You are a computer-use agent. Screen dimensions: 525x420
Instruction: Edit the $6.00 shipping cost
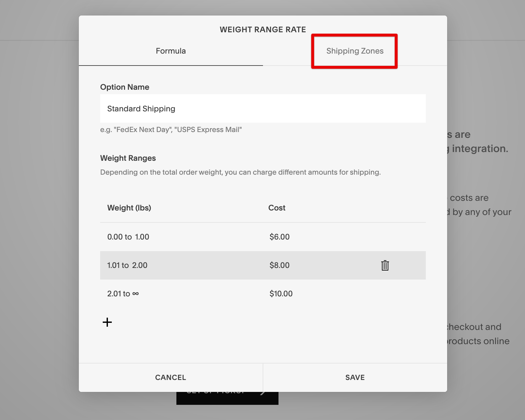point(279,237)
